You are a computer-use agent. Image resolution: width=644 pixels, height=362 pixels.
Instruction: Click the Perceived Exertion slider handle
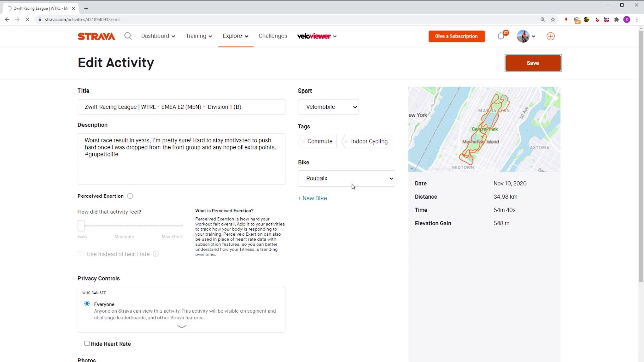(x=81, y=225)
